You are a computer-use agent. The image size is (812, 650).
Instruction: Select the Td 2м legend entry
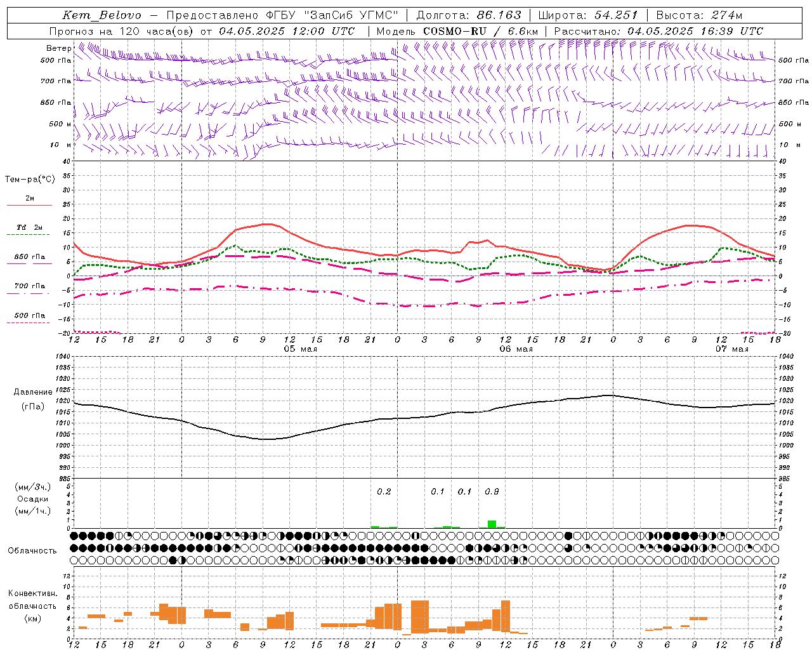pyautogui.click(x=29, y=227)
